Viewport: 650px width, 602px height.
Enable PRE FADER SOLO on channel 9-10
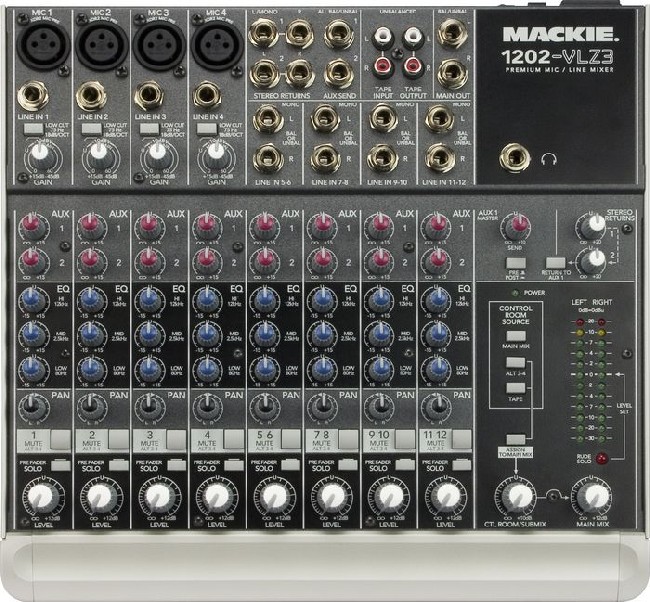pos(405,465)
